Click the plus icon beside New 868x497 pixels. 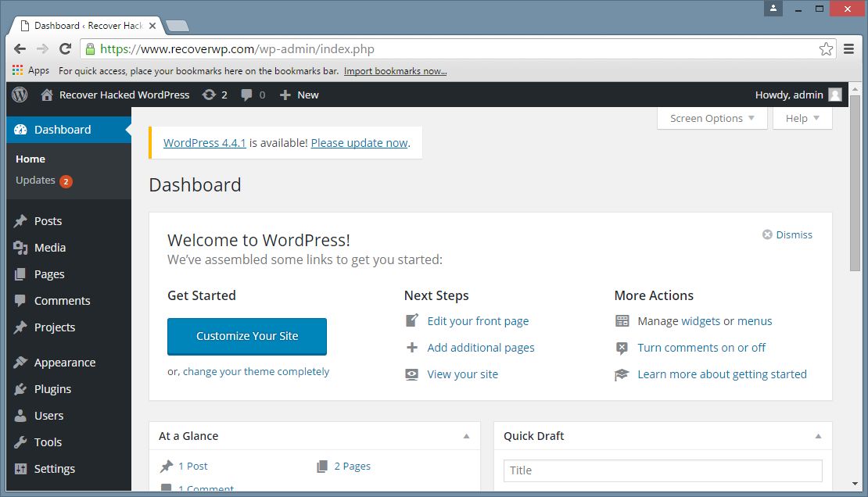pos(285,95)
